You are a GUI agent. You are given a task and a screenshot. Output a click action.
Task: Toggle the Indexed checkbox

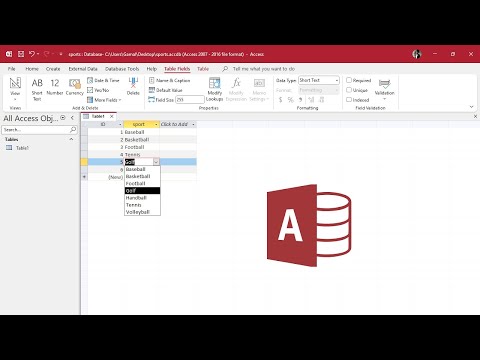(x=349, y=100)
